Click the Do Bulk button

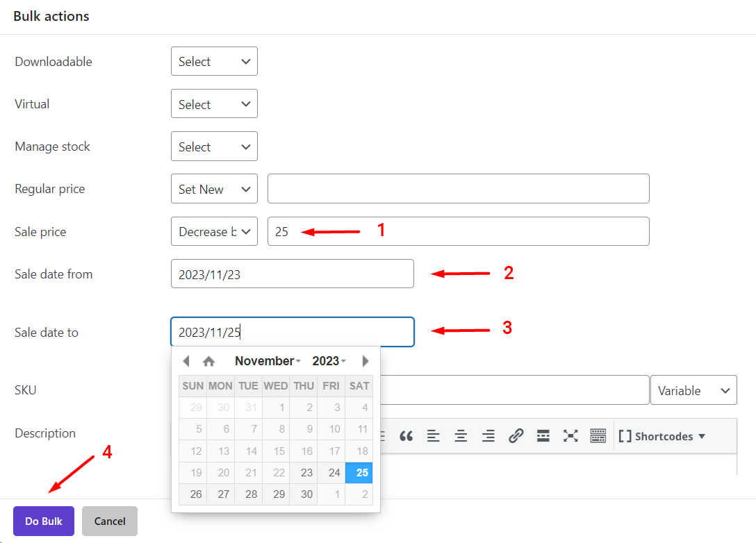click(44, 521)
